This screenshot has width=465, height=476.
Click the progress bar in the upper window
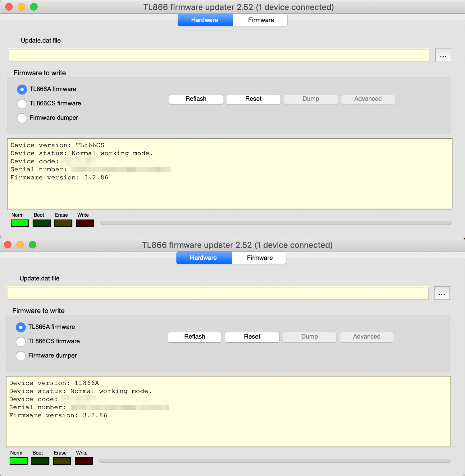click(x=276, y=223)
